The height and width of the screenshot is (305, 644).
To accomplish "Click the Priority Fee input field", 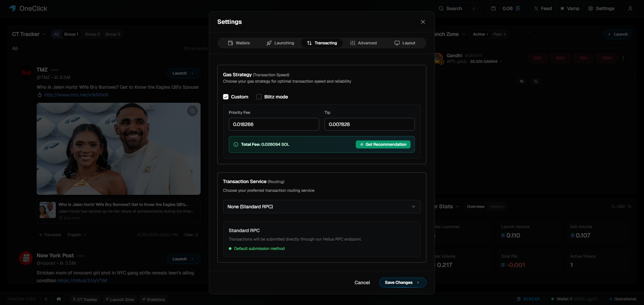I will pos(274,124).
